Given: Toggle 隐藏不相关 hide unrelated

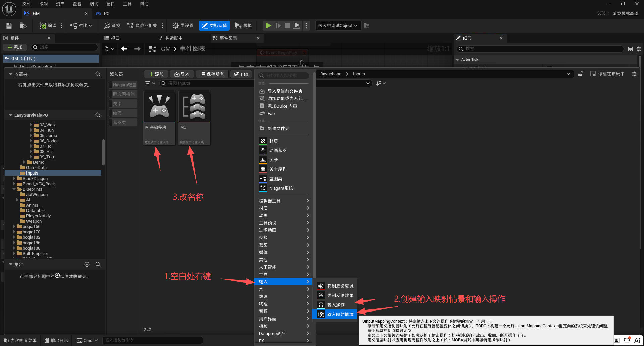Looking at the screenshot, I should tap(142, 26).
